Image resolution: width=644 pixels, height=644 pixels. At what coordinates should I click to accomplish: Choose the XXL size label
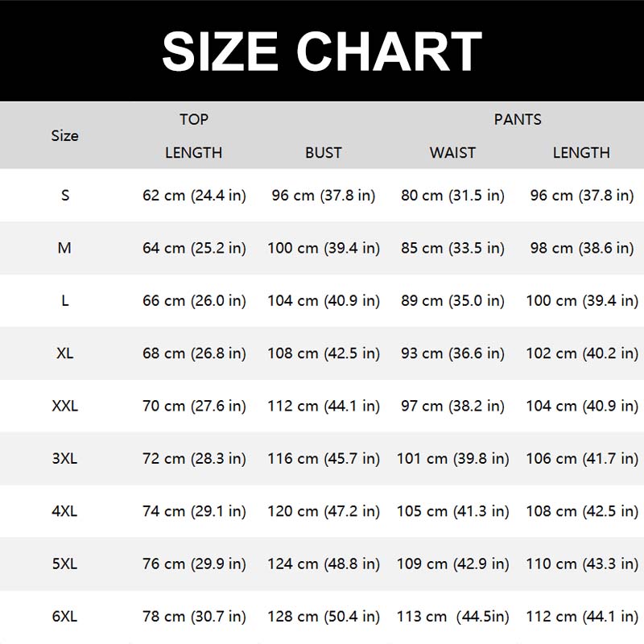65,407
